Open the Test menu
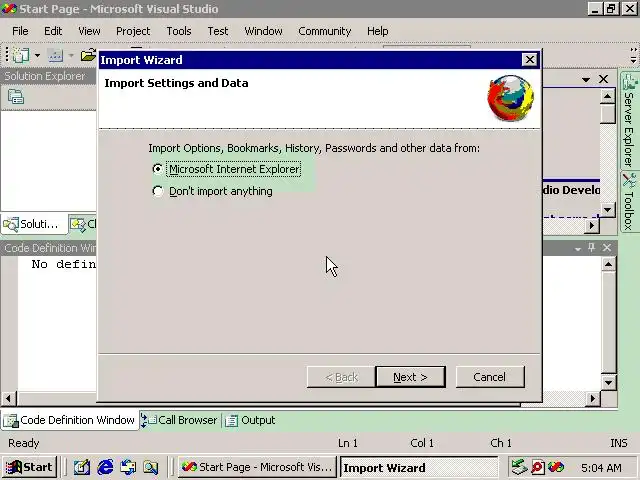Screen dimensions: 640x480 point(218,31)
